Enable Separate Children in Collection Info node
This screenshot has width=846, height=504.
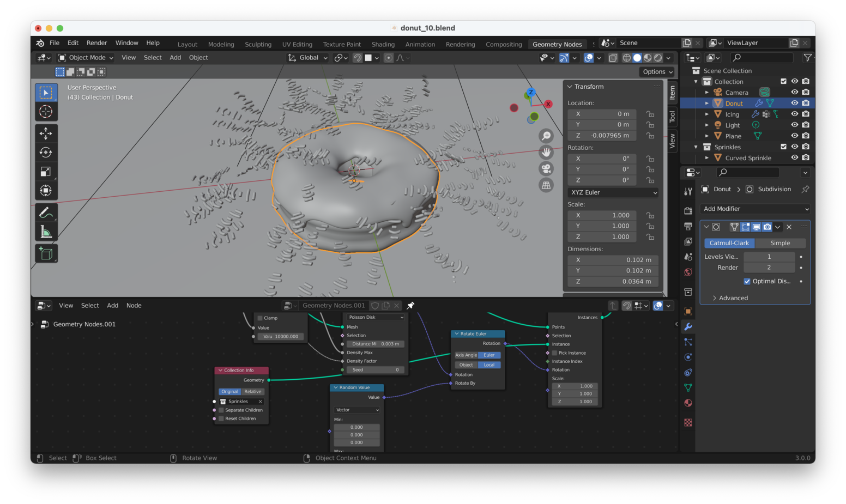221,410
